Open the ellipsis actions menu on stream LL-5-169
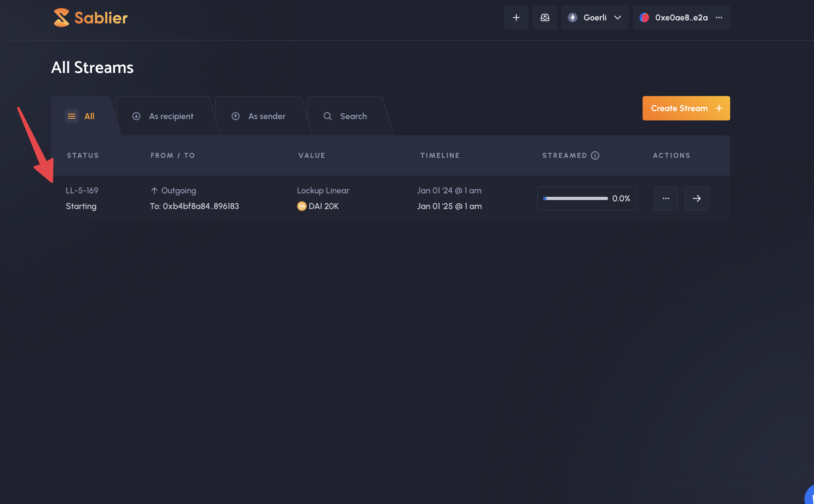Viewport: 814px width, 504px height. (x=666, y=198)
